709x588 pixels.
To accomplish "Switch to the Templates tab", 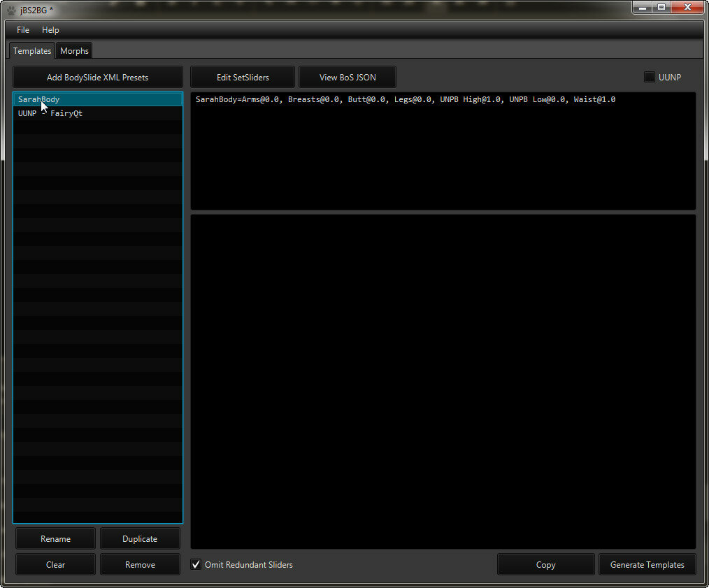I will (x=32, y=50).
